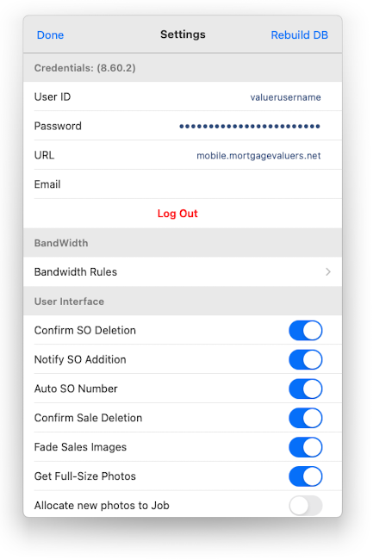Turn off Auto SO Number
Viewport: 392px width, 560px height.
(x=305, y=389)
